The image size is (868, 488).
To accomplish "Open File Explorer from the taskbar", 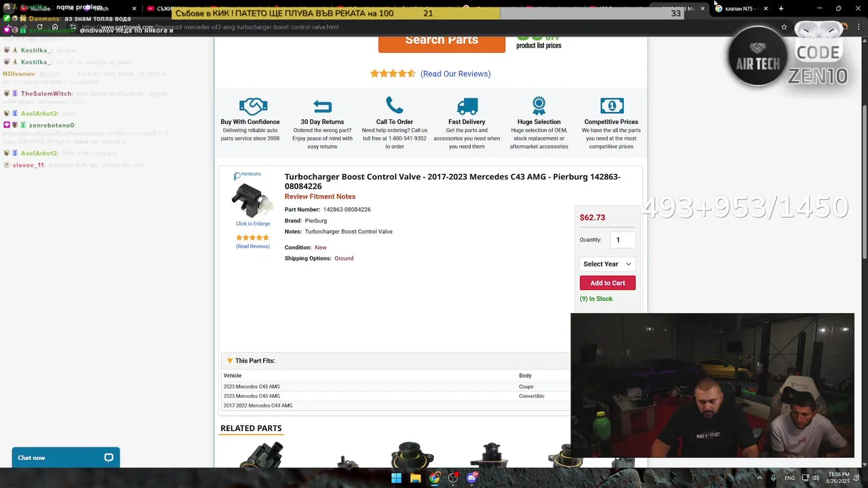I will (415, 478).
